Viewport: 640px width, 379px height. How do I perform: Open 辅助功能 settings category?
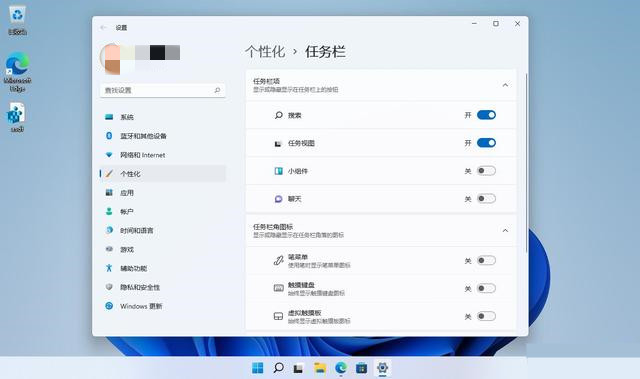(x=162, y=268)
